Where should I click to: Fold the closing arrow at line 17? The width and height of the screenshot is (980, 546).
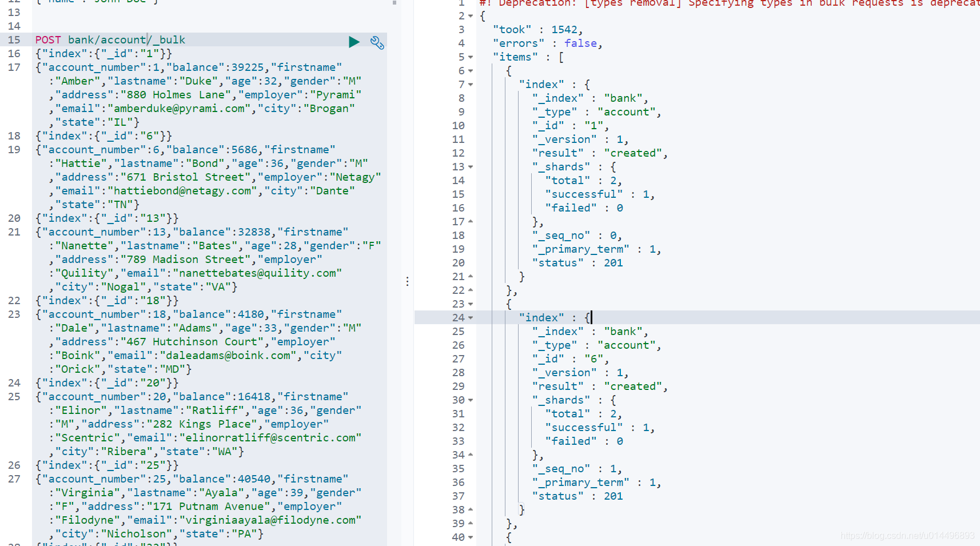coord(471,221)
